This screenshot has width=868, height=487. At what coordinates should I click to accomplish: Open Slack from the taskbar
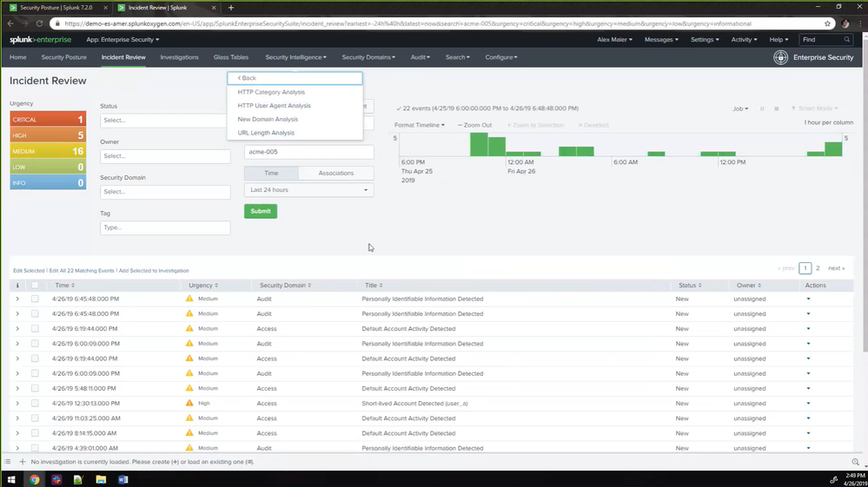click(56, 479)
